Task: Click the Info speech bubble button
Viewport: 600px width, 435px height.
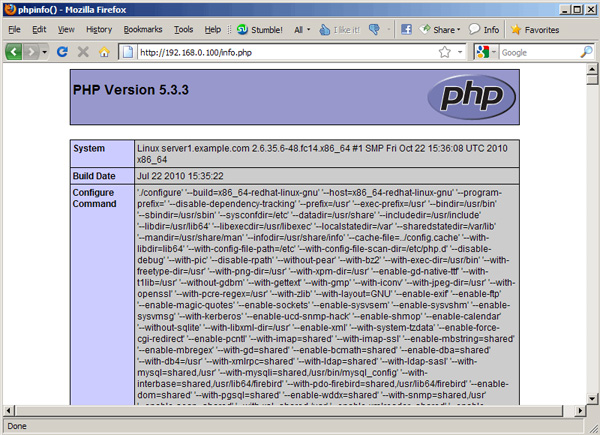Action: [484, 29]
